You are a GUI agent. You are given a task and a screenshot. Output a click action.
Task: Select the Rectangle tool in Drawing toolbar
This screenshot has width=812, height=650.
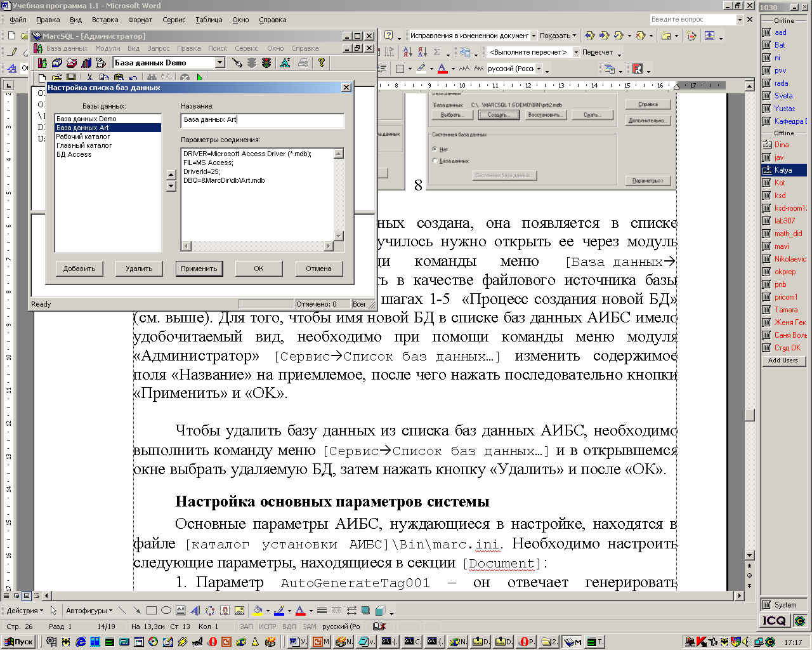pos(152,611)
